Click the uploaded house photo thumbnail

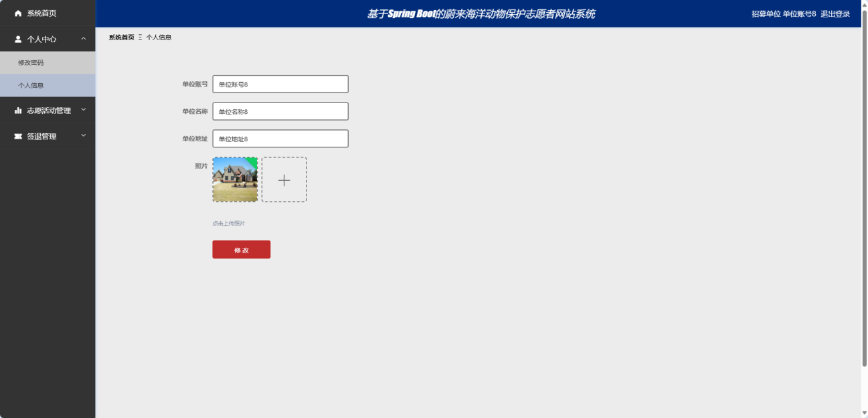tap(235, 180)
